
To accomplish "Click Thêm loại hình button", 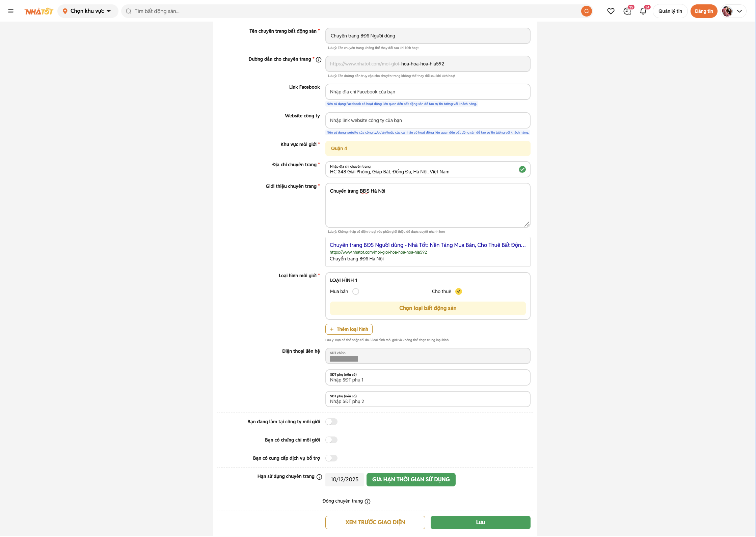I will (x=349, y=329).
